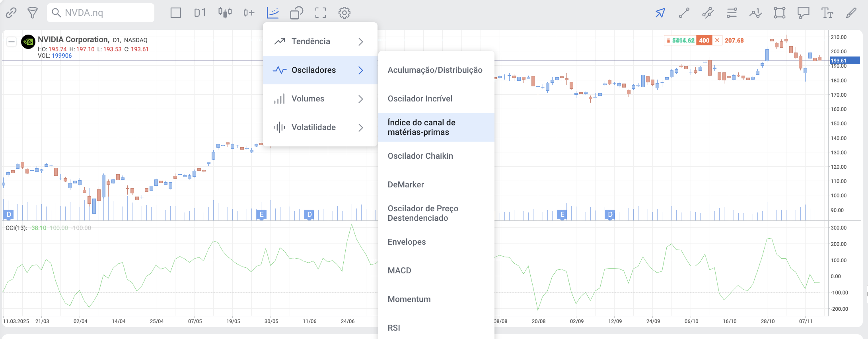Click the VOL: 199906 value
The width and height of the screenshot is (868, 339).
[55, 56]
